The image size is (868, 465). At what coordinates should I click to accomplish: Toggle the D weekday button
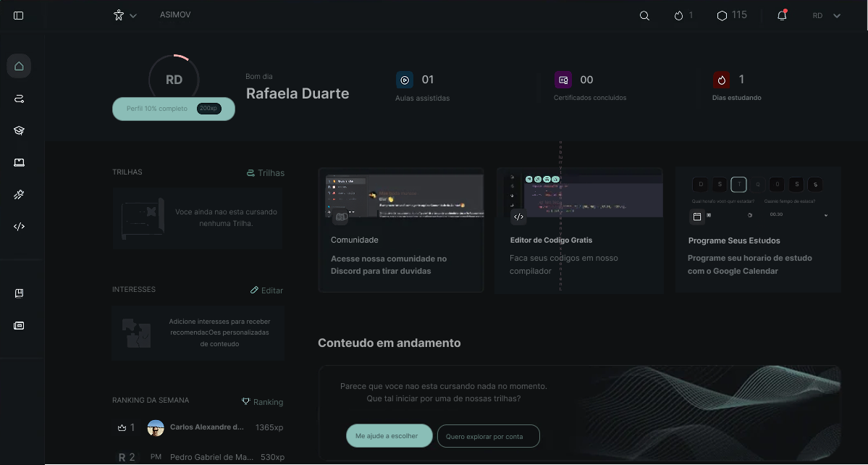click(700, 185)
